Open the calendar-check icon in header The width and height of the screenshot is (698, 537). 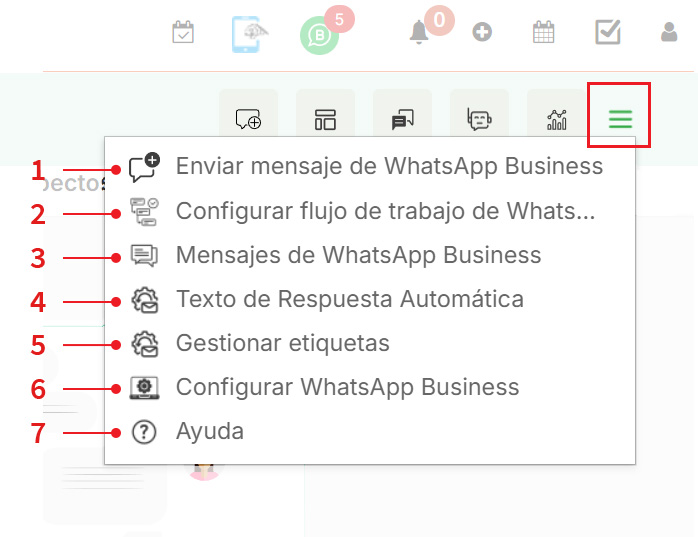click(183, 33)
